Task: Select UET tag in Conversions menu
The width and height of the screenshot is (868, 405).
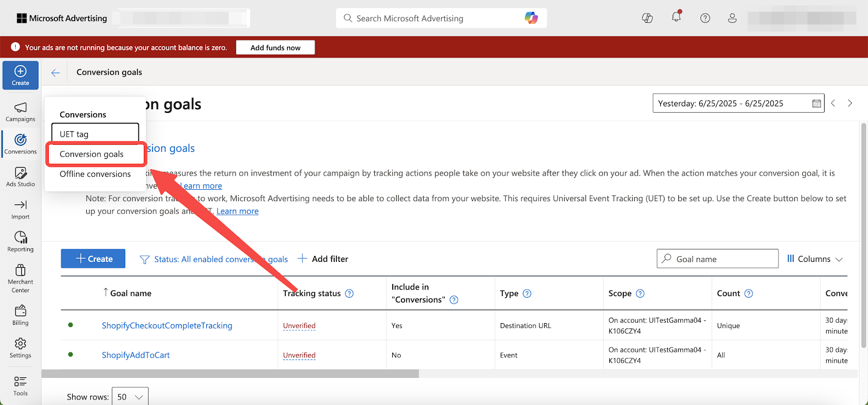Action: point(95,134)
